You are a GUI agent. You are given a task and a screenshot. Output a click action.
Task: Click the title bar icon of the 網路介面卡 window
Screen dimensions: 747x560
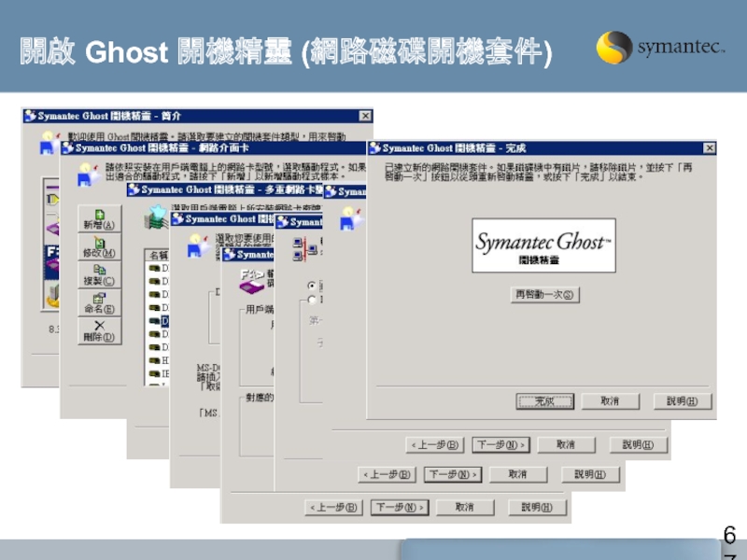pyautogui.click(x=67, y=148)
